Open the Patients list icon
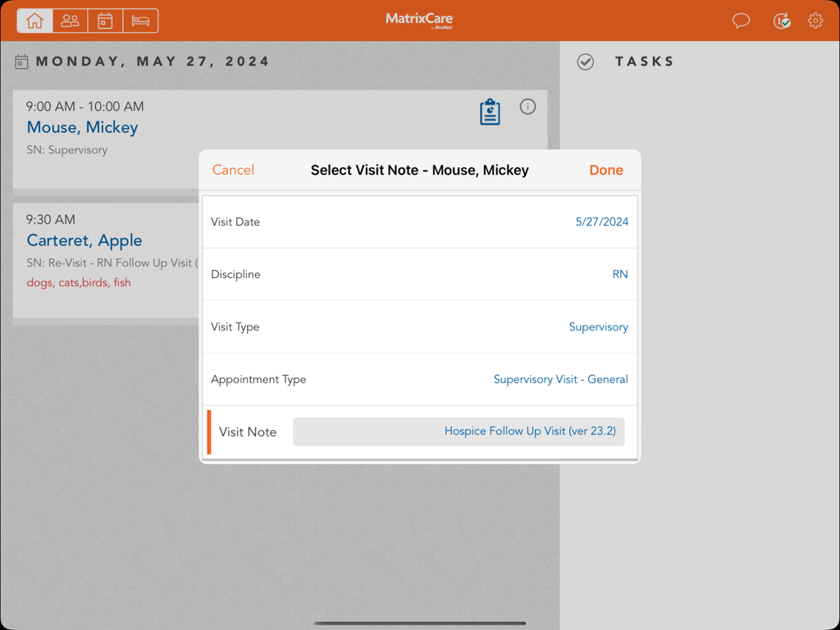The height and width of the screenshot is (630, 840). point(70,21)
